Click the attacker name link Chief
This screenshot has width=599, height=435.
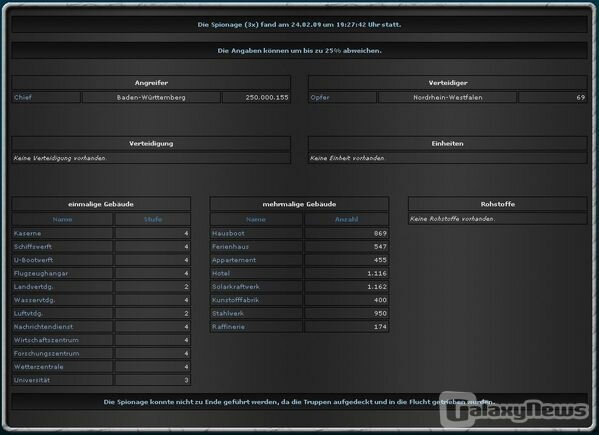[x=23, y=97]
